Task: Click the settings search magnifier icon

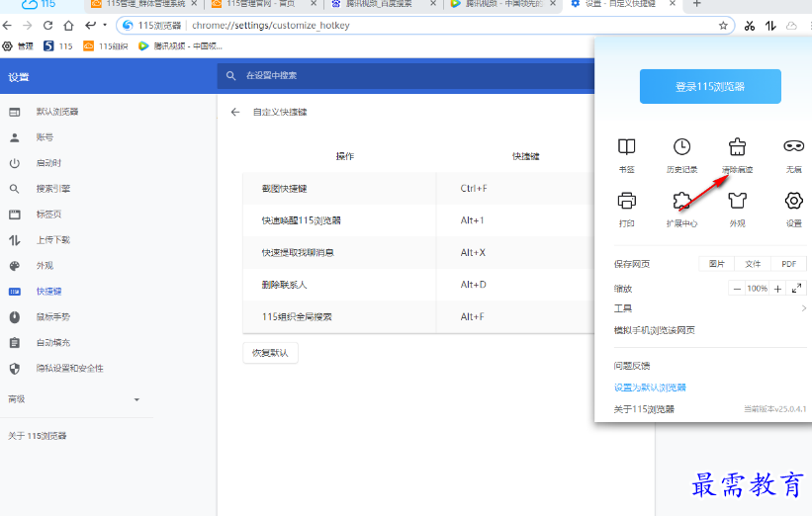Action: coord(231,75)
